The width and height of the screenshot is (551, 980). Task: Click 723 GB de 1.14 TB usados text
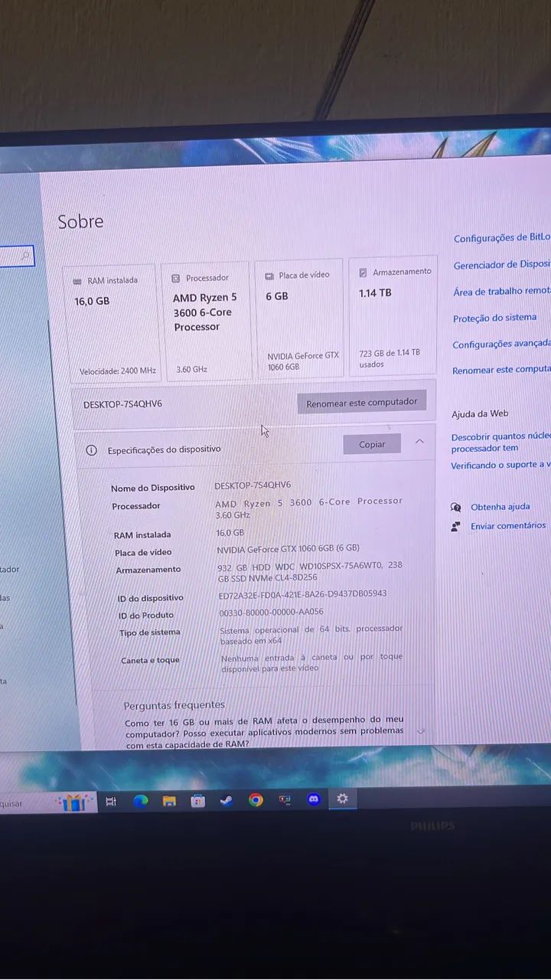click(x=390, y=358)
